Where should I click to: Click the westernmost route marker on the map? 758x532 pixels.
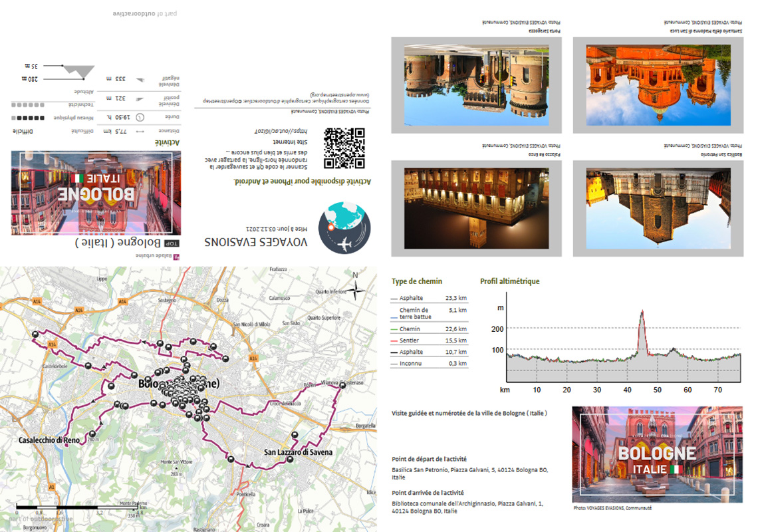(35, 334)
